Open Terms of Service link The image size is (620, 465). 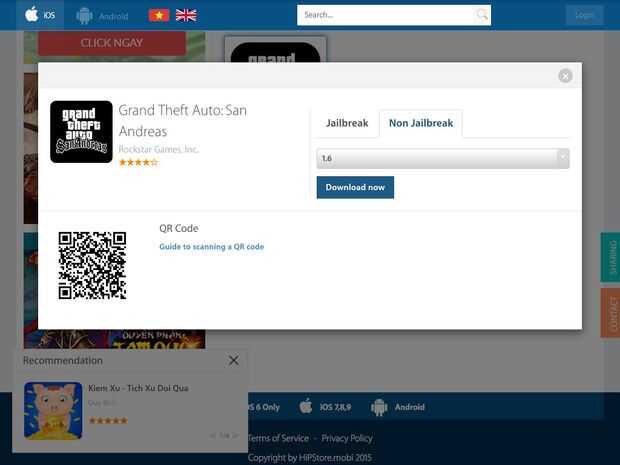278,438
